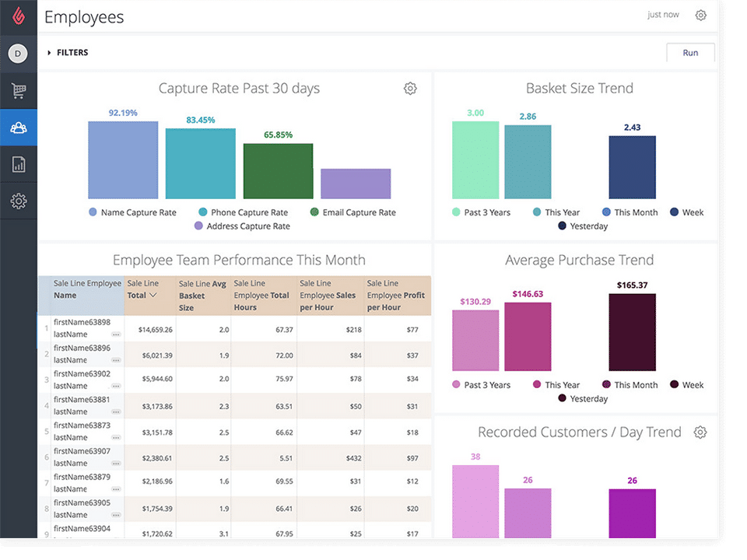The image size is (747, 560).
Task: Open Capture Rate Past 30 days settings gear
Action: click(x=410, y=89)
